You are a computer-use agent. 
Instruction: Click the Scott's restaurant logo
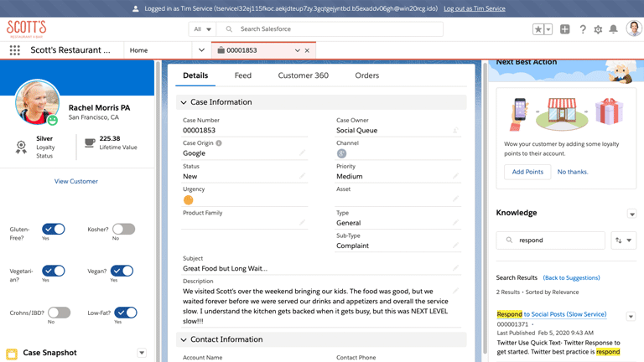click(x=26, y=28)
